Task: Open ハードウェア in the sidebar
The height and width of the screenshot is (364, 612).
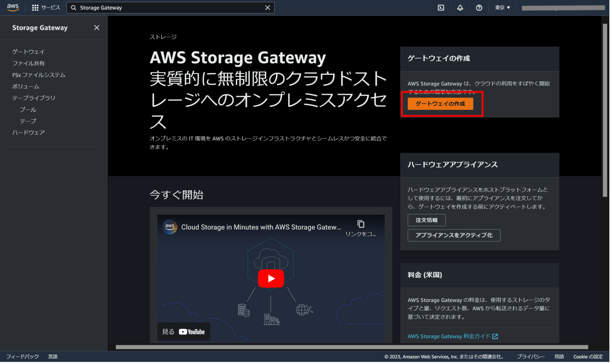Action: pos(28,133)
